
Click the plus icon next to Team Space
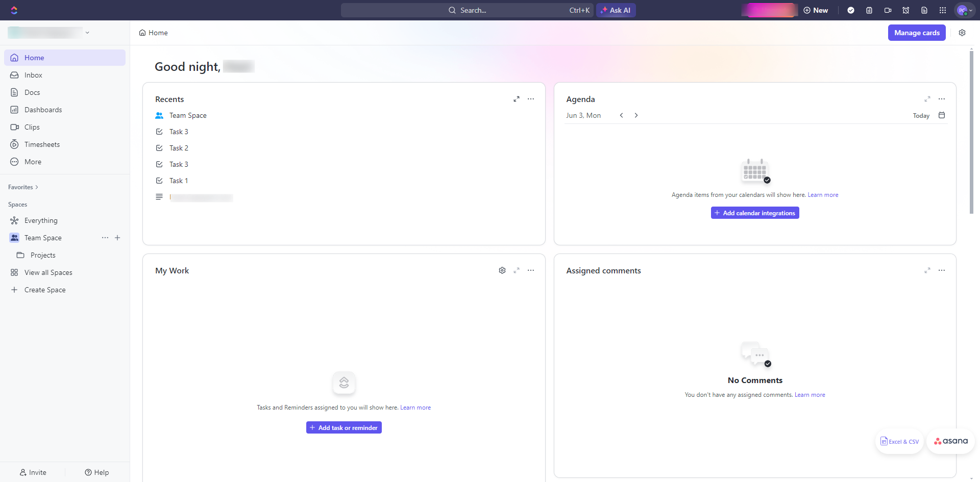click(117, 238)
